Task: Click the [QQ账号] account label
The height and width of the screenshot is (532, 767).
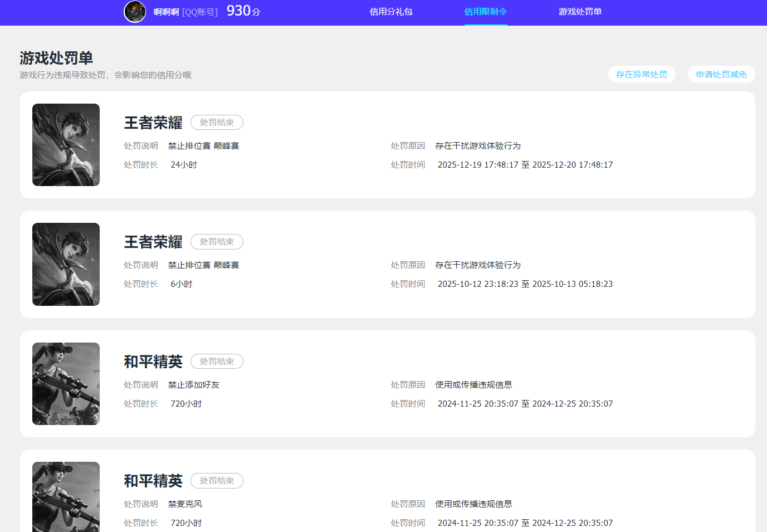Action: [199, 12]
